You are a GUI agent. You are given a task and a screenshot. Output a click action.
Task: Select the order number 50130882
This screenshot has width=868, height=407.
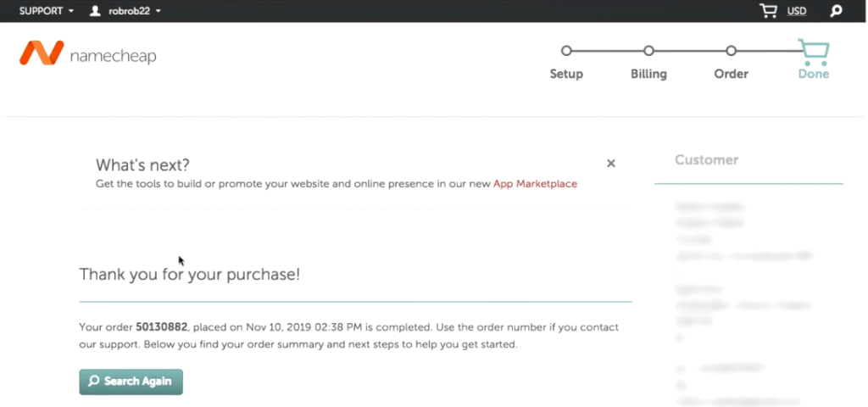[x=162, y=326]
